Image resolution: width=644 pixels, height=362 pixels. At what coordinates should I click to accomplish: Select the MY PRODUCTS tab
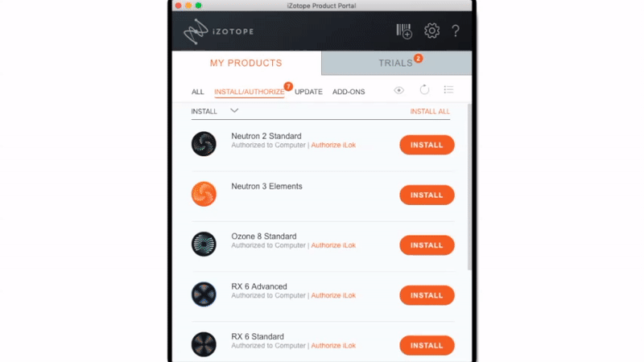point(246,63)
